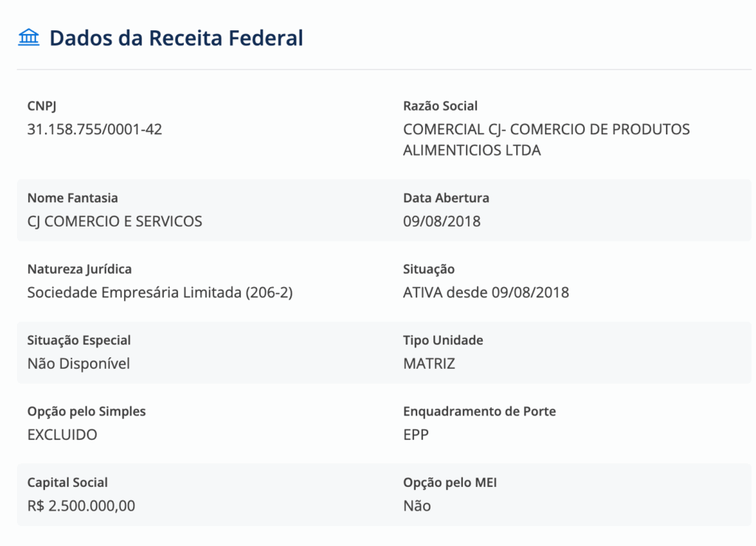Click the CNPJ number 31.158.755/0001-42

point(94,129)
